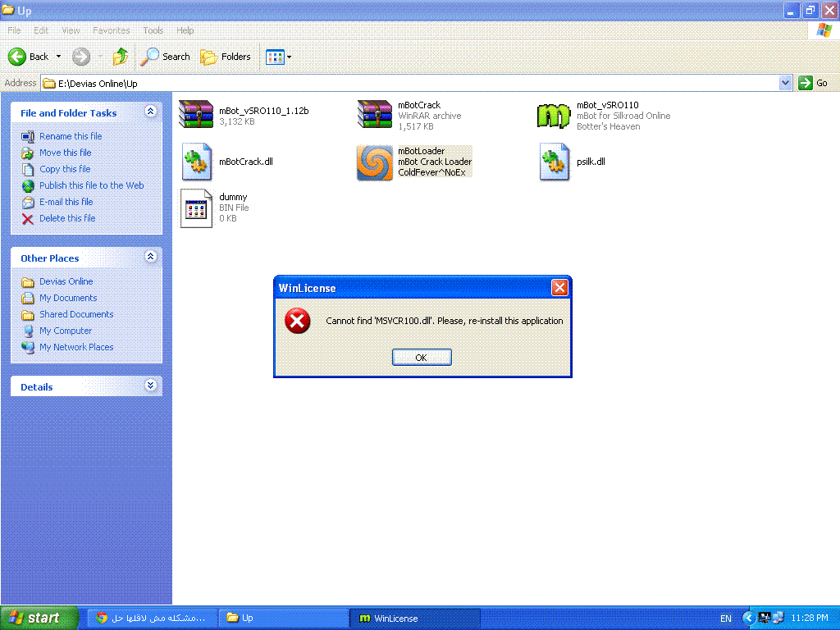Open the Devias Online link in Other Places

(66, 281)
